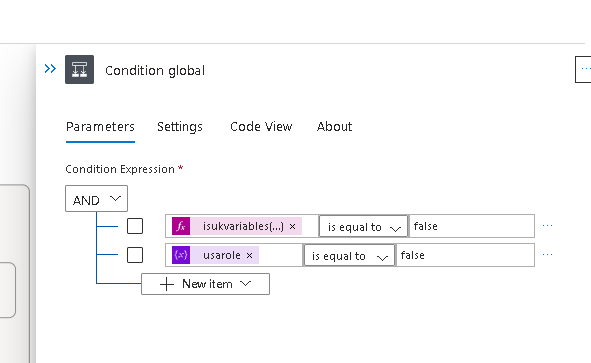Image resolution: width=591 pixels, height=363 pixels.
Task: Tick the checkbox for the isukvariables row
Action: coord(135,226)
